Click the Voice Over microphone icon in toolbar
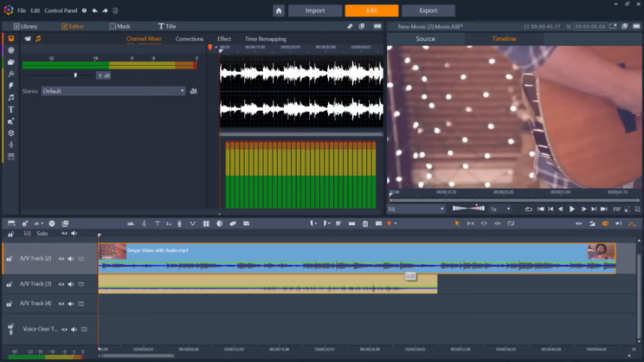 pyautogui.click(x=180, y=224)
